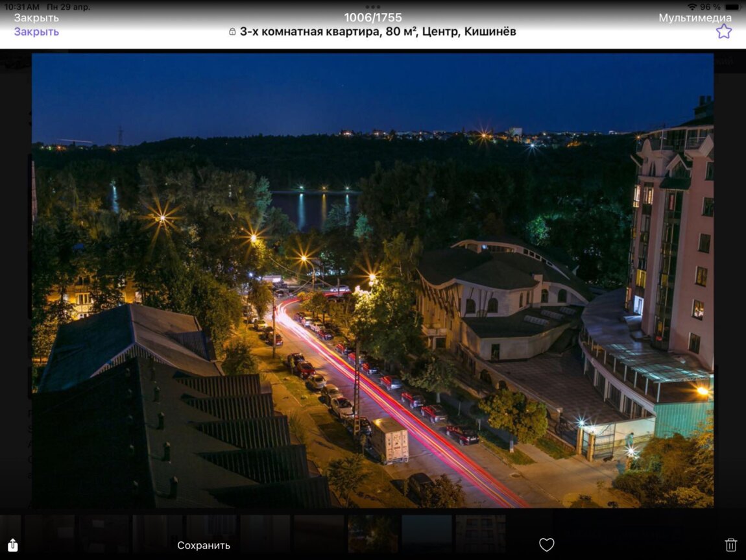The width and height of the screenshot is (746, 560).
Task: Tap the lock icon beside the apartment title
Action: point(232,32)
